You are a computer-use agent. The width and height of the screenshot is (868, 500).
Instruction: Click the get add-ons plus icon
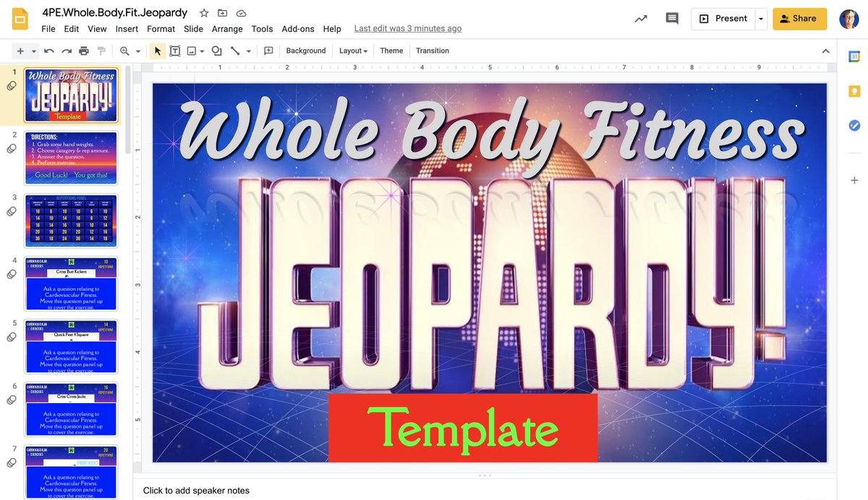pyautogui.click(x=854, y=179)
